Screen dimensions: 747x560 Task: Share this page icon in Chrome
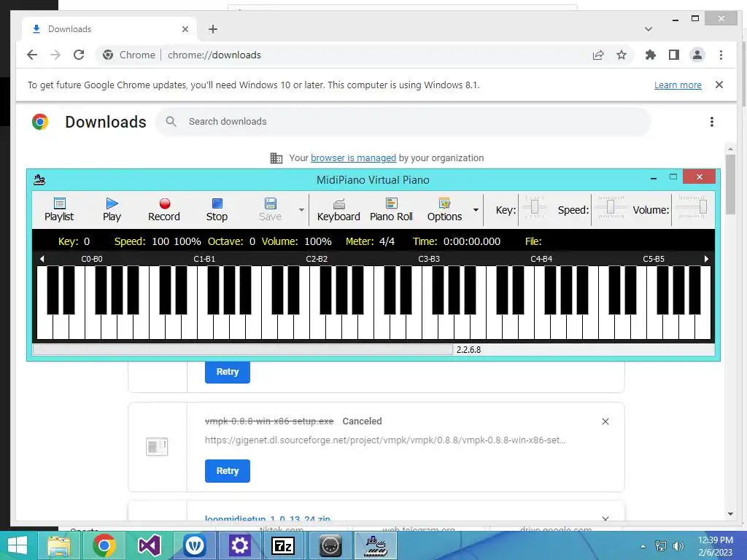[598, 55]
